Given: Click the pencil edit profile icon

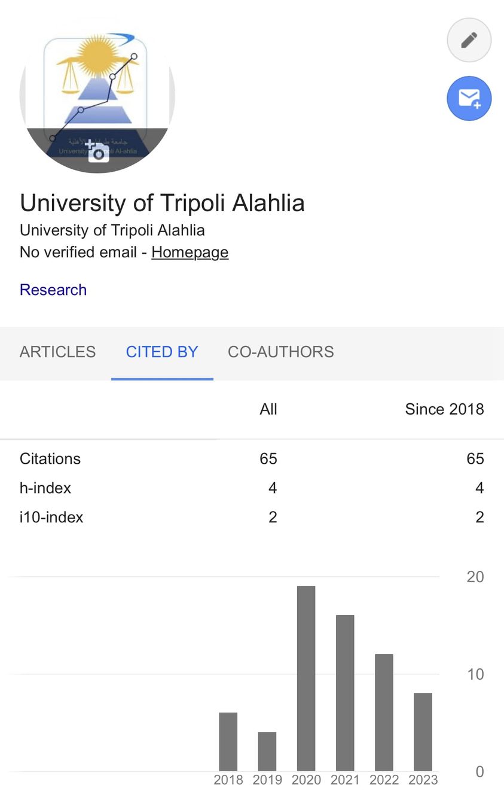Looking at the screenshot, I should tap(469, 40).
